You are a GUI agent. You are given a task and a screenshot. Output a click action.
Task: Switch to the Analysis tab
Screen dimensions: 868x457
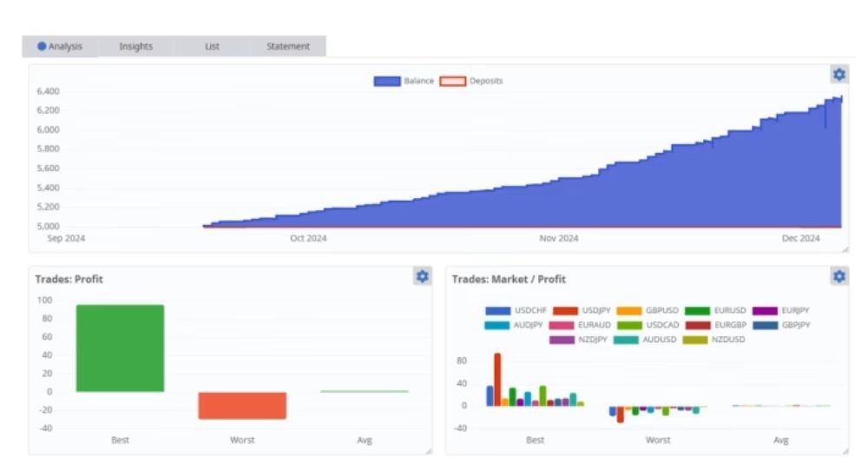pyautogui.click(x=61, y=46)
